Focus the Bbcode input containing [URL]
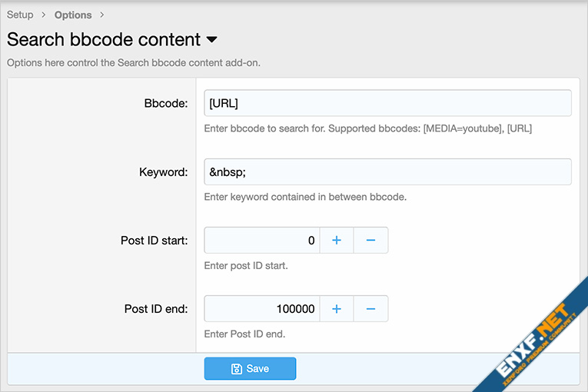Image resolution: width=588 pixels, height=392 pixels. coord(387,103)
